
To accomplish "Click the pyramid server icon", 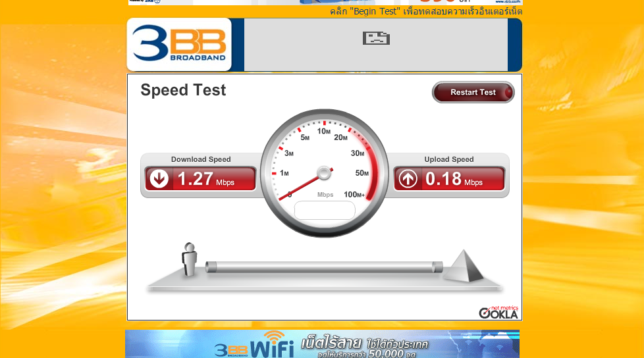I will click(x=464, y=266).
